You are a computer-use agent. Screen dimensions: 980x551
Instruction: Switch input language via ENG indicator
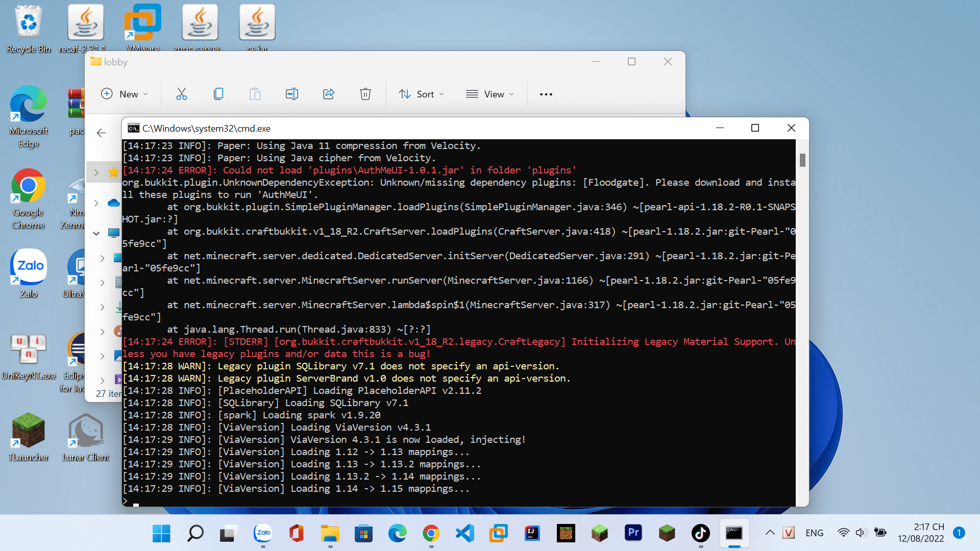[814, 533]
